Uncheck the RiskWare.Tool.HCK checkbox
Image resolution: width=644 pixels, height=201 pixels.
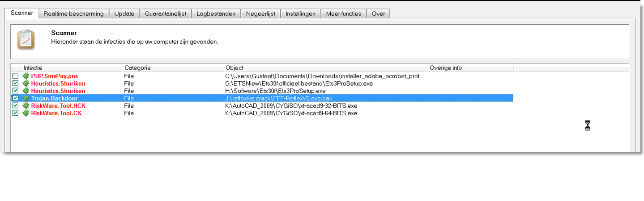tap(16, 106)
